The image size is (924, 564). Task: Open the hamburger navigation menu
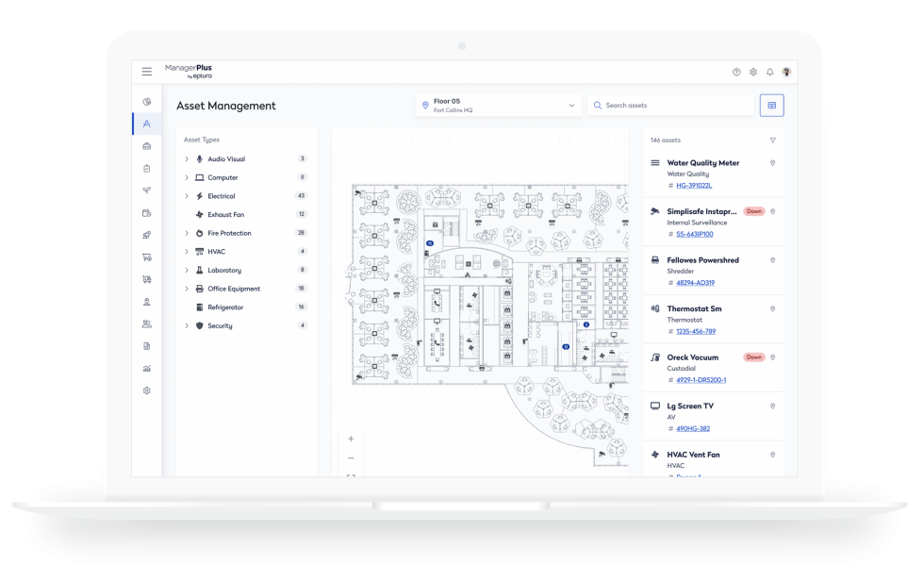(x=146, y=71)
